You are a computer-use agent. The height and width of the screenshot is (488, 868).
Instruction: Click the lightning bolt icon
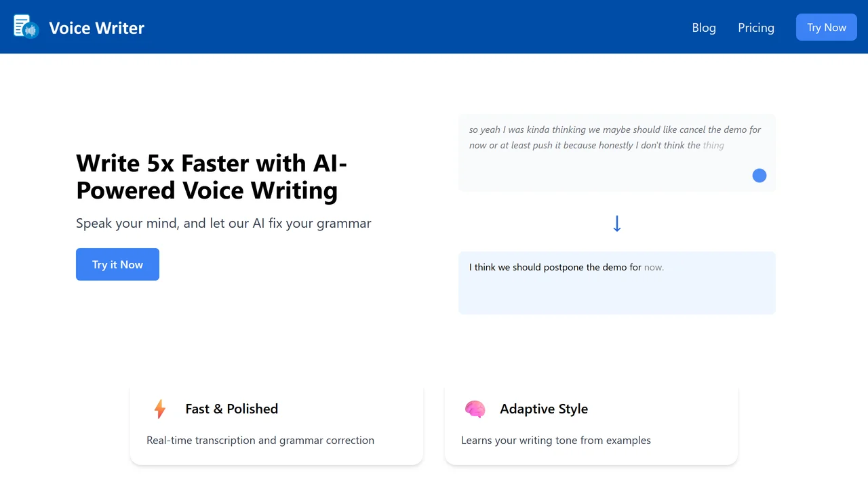[x=160, y=409]
